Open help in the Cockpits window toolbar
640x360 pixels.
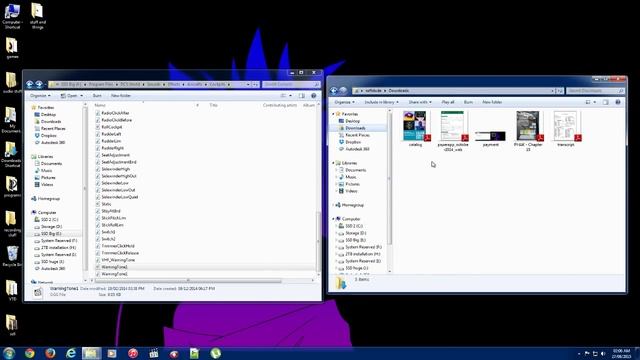(313, 96)
